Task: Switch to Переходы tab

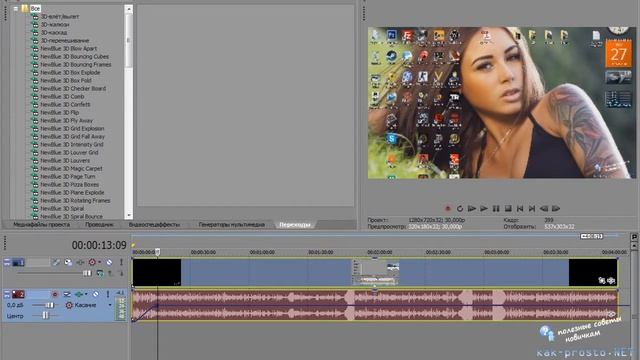Action: tap(295, 224)
